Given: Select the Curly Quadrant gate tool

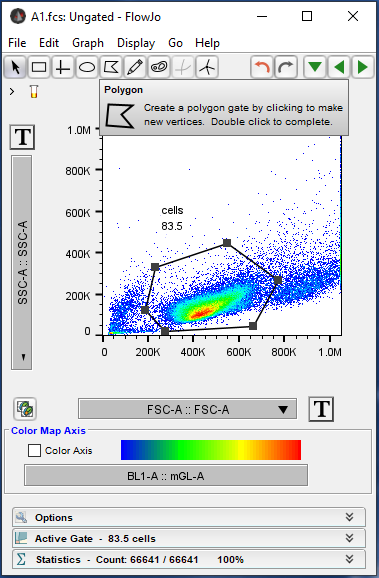Looking at the screenshot, I should click(x=183, y=67).
